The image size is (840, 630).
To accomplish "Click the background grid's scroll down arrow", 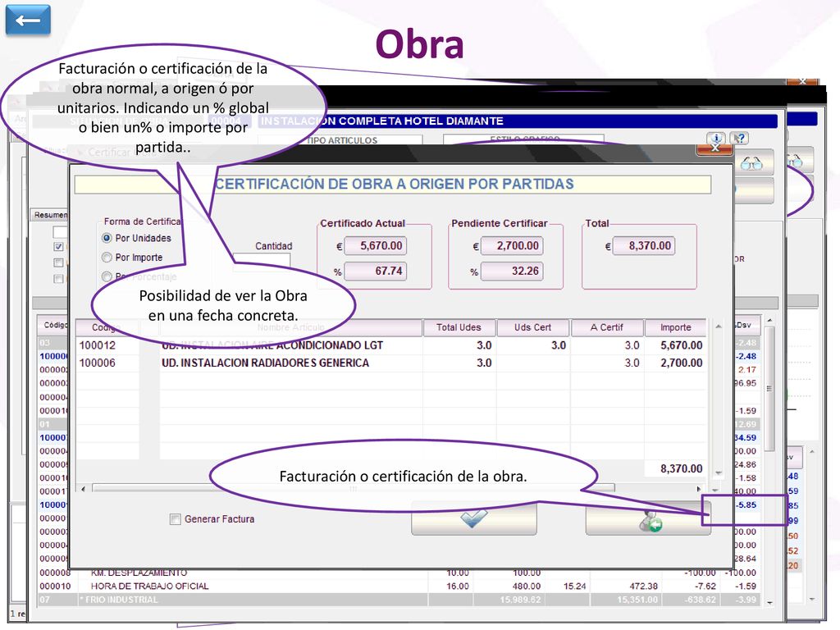I will [x=769, y=603].
